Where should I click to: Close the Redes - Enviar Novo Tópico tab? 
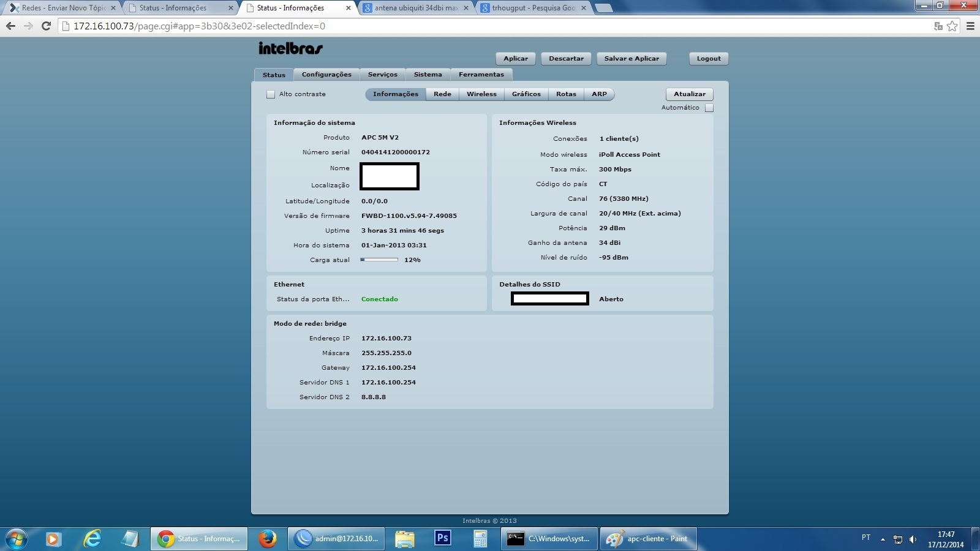click(113, 8)
